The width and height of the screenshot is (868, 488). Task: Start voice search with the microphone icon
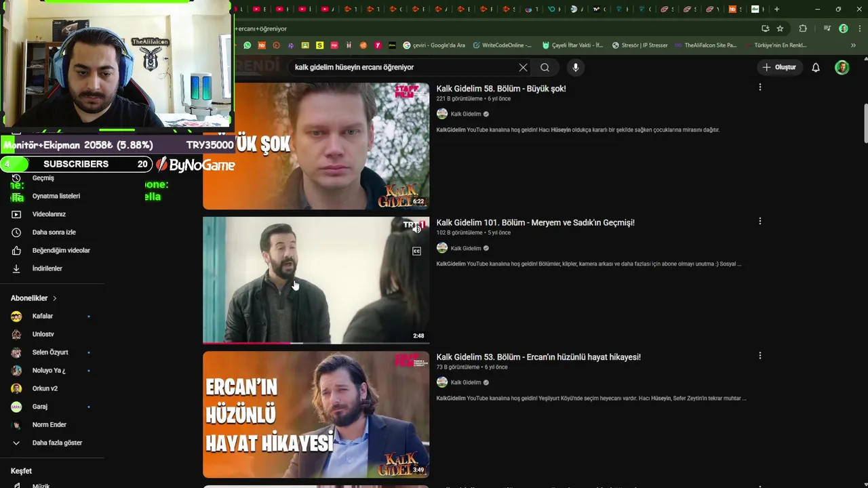click(x=575, y=67)
